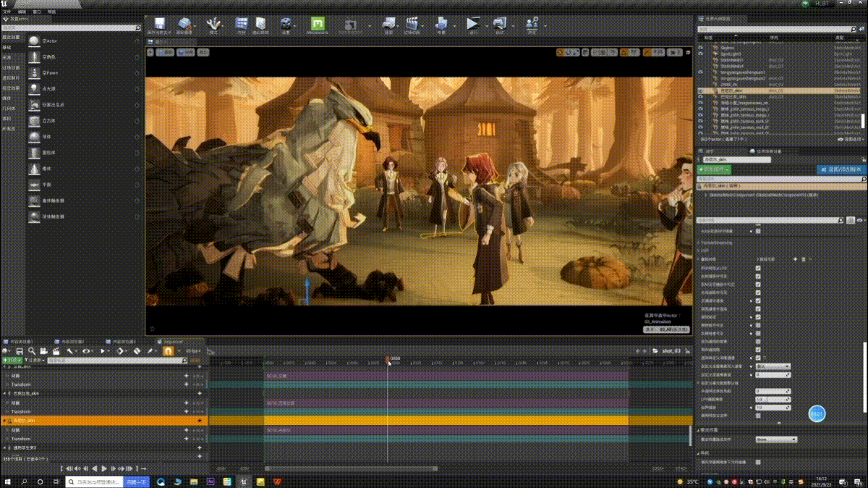Screen dimensions: 868x488
Task: Click the Launch toolbar icon
Action: (501, 26)
